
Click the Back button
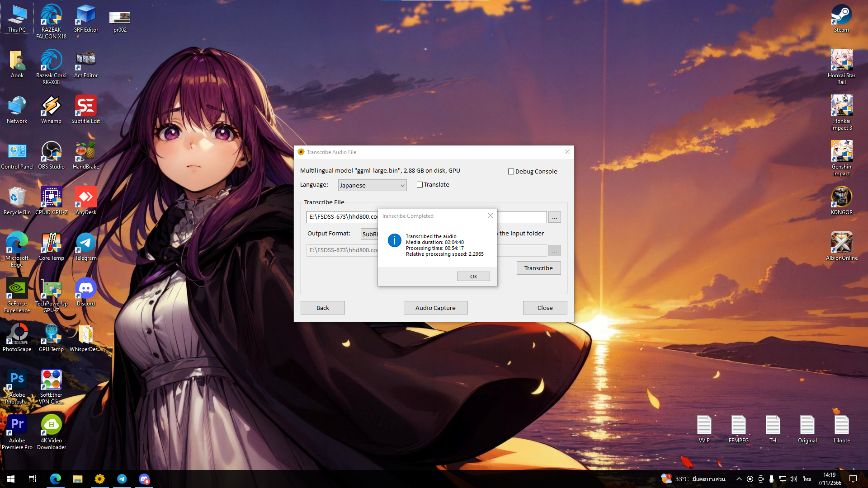323,308
